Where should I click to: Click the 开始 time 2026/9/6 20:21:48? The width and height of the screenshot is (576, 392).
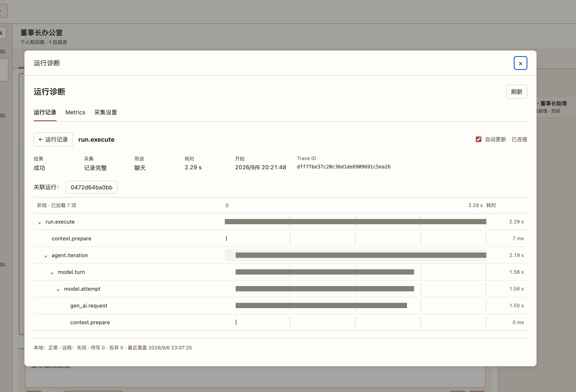[260, 168]
